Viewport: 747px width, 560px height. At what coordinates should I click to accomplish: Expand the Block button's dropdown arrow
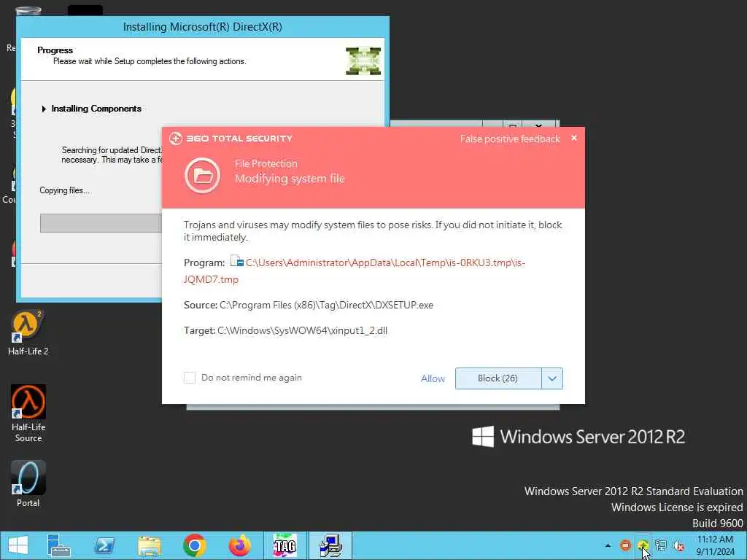point(552,378)
